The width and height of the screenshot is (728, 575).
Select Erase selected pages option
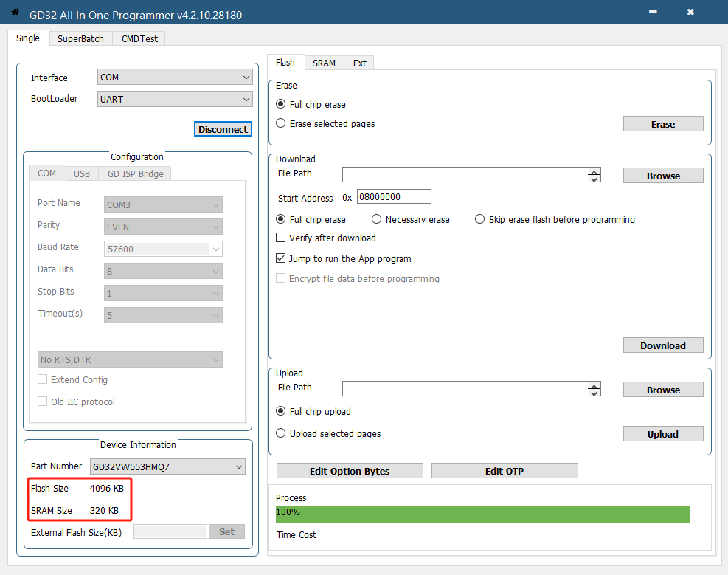click(x=280, y=124)
